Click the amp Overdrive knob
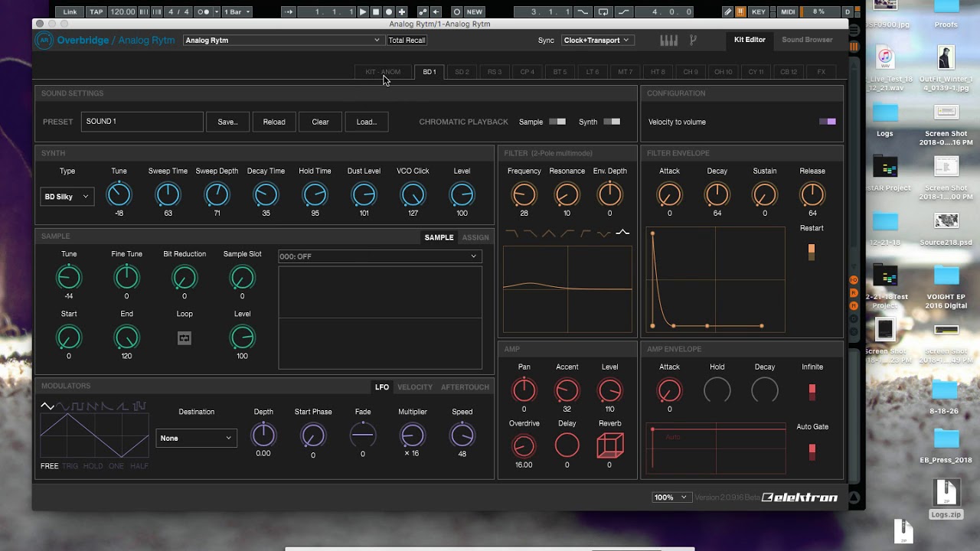The image size is (980, 551). click(x=524, y=445)
